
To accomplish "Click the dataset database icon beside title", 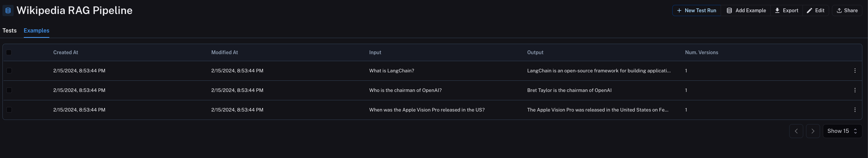I will click(8, 10).
